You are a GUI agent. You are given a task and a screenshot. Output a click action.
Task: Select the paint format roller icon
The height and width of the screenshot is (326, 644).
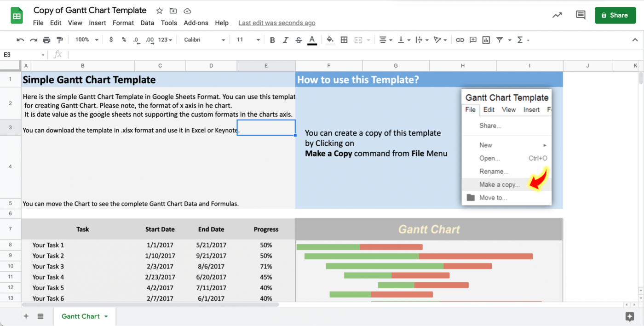tap(59, 40)
